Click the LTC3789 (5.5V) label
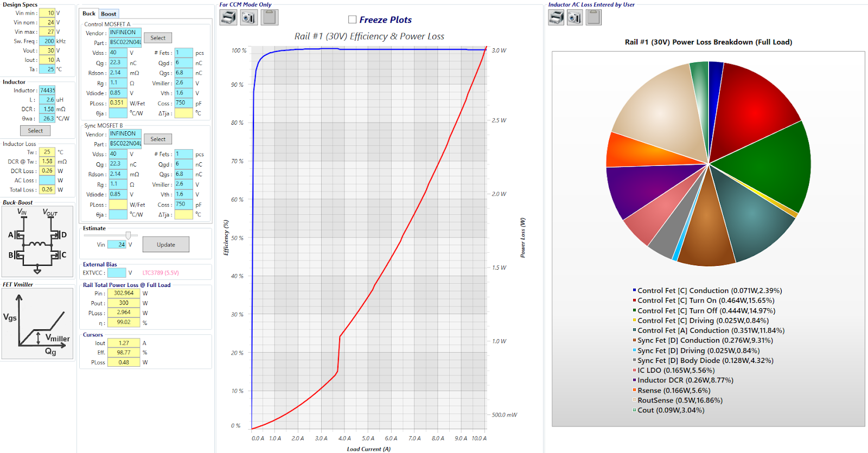Image resolution: width=868 pixels, height=453 pixels. click(161, 273)
